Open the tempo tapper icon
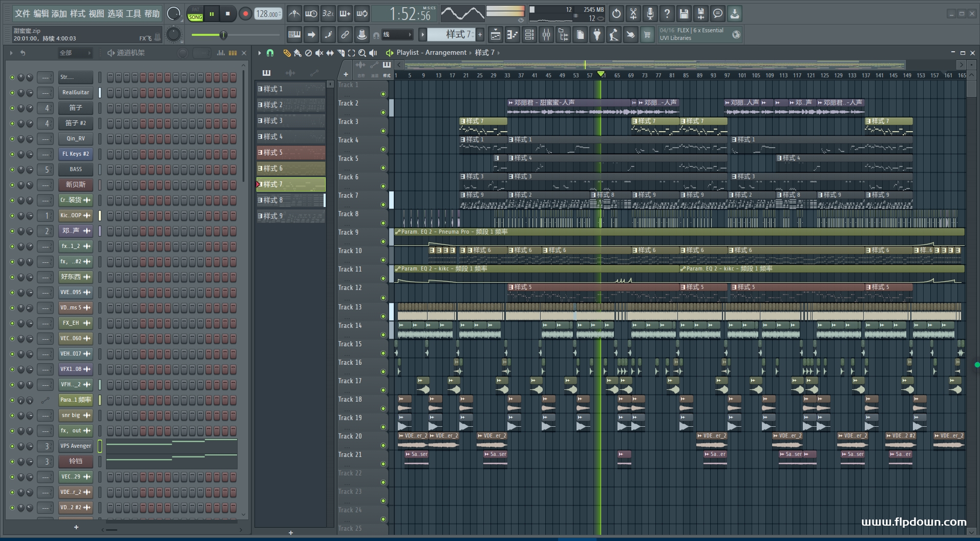 pyautogui.click(x=614, y=35)
